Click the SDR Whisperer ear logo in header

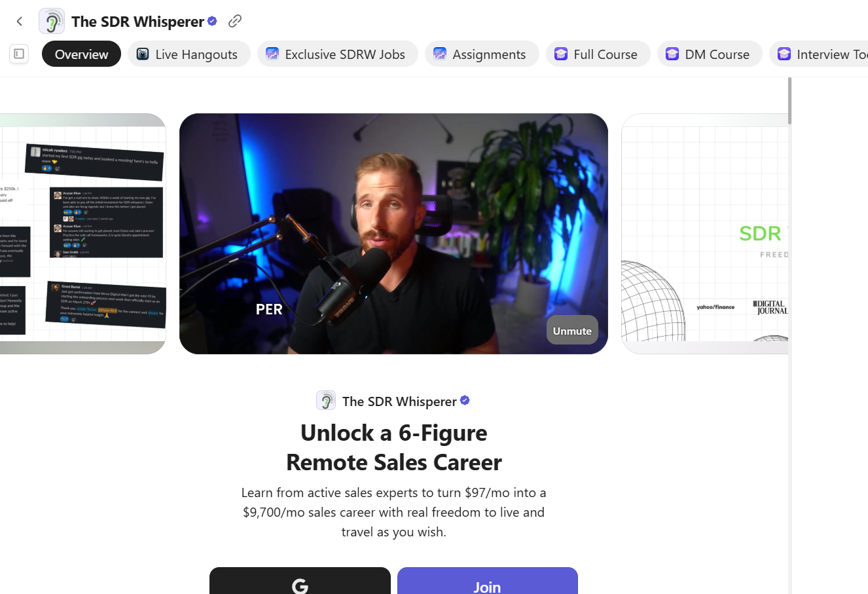52,22
